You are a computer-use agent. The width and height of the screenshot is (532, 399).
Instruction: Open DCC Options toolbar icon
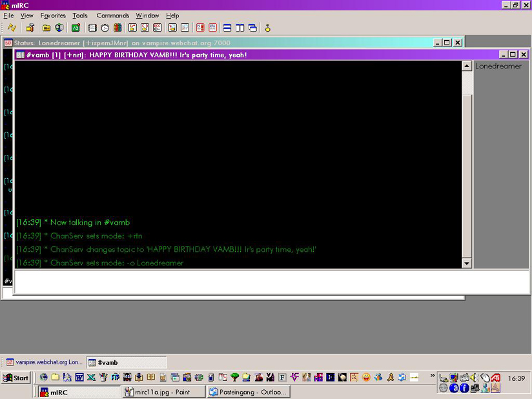click(x=157, y=28)
